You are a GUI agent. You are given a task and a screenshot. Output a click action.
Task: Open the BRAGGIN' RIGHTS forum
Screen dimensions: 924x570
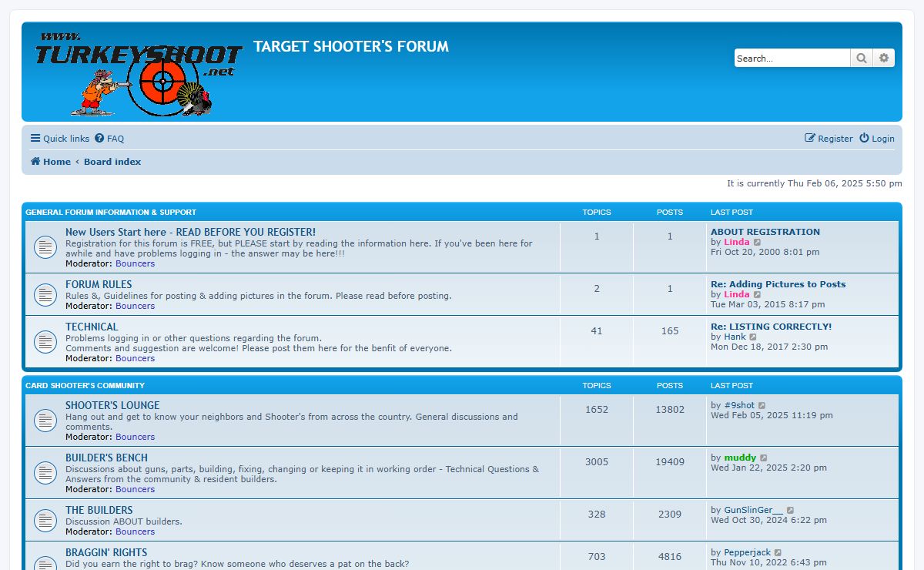point(106,552)
